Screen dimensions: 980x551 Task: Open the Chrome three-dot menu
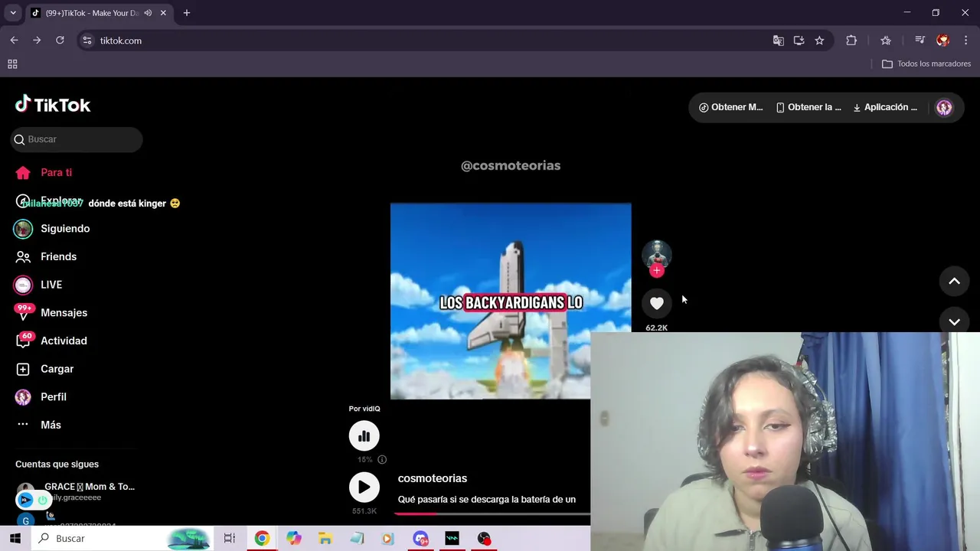click(966, 41)
